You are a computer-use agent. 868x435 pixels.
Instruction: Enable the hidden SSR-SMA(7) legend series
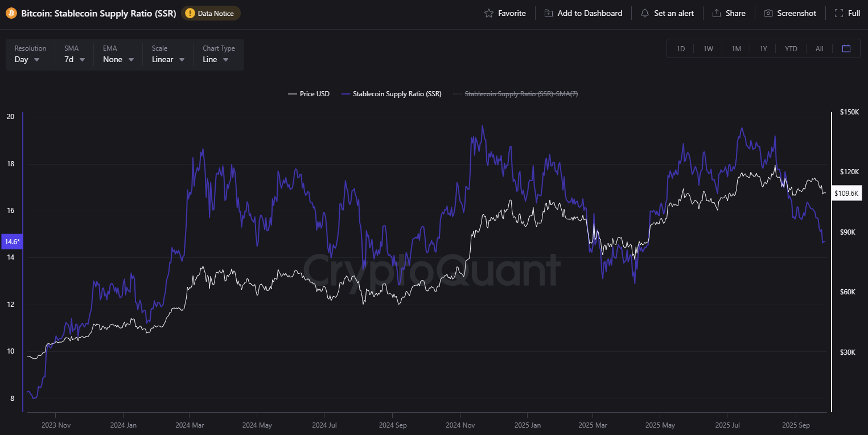(x=515, y=94)
